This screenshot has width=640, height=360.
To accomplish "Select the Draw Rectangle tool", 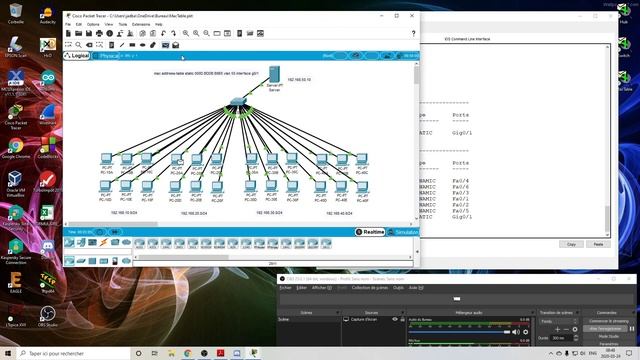I will pos(132,45).
